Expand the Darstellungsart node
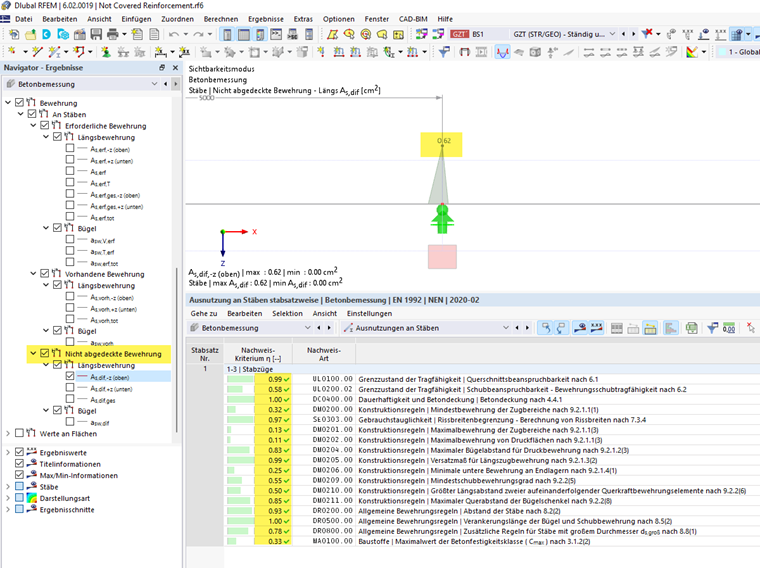Viewport: 760px width, 568px height. coord(8,498)
